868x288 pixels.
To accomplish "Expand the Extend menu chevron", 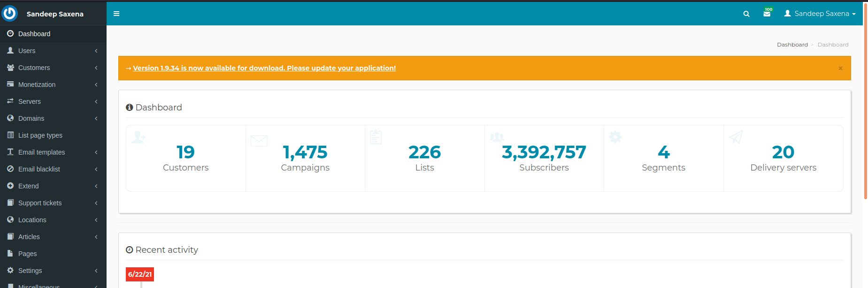I will (96, 186).
